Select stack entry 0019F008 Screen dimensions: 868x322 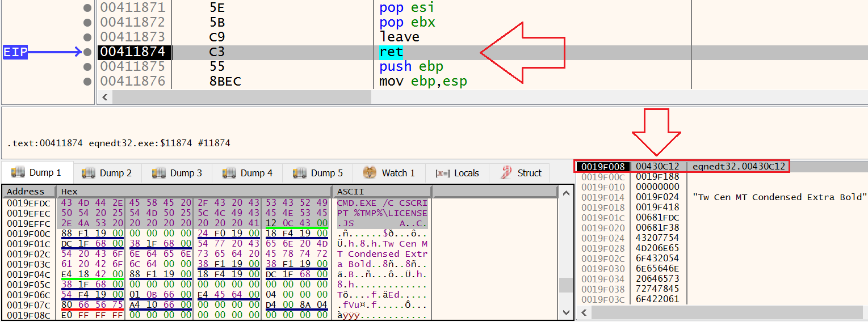[603, 167]
